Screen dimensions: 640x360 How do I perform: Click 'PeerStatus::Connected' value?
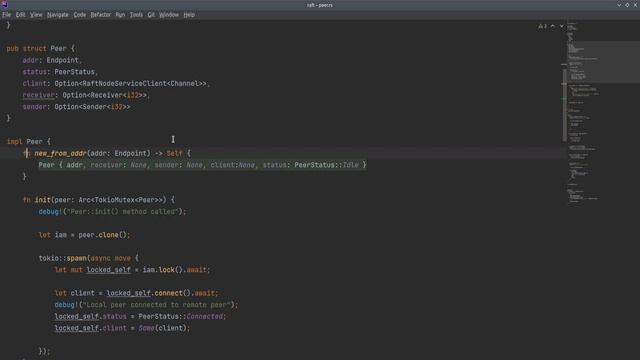pos(180,317)
